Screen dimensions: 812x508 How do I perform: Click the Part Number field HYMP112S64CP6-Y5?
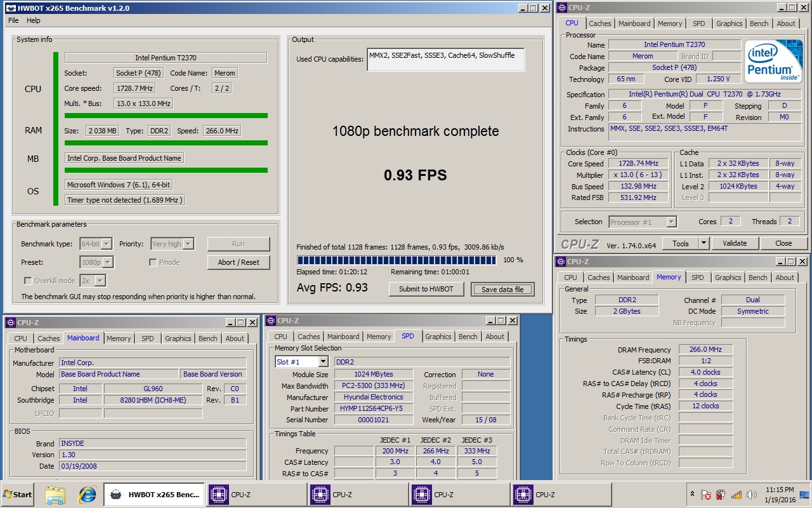(x=373, y=408)
